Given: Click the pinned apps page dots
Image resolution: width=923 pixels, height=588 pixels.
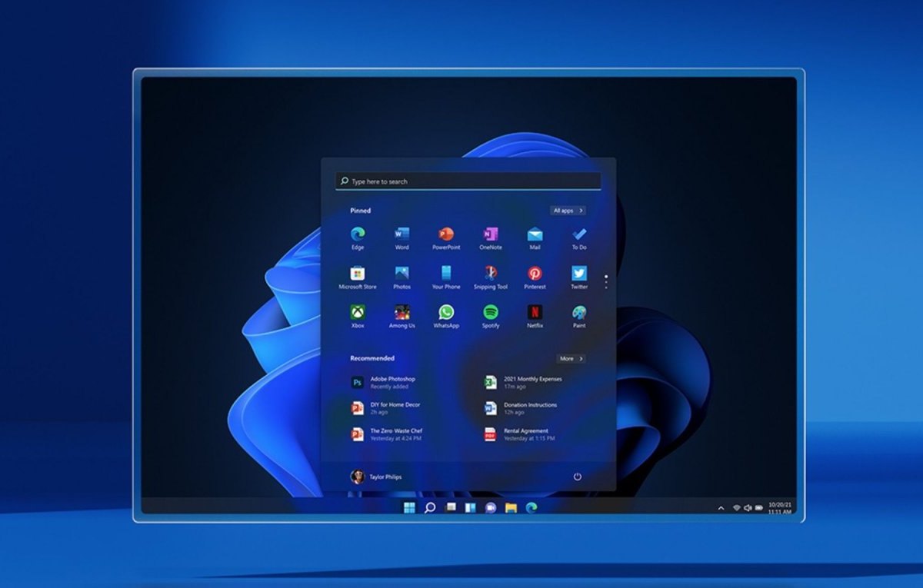Looking at the screenshot, I should coord(606,282).
